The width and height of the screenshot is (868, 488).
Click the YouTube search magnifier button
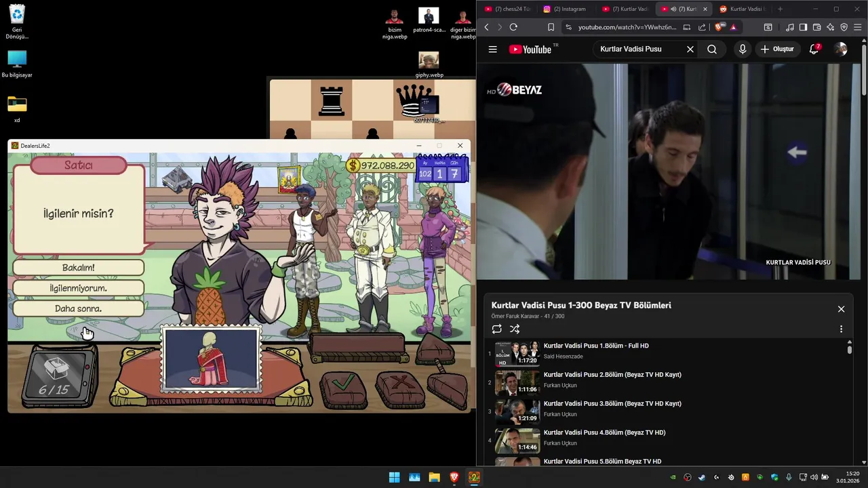click(x=712, y=49)
